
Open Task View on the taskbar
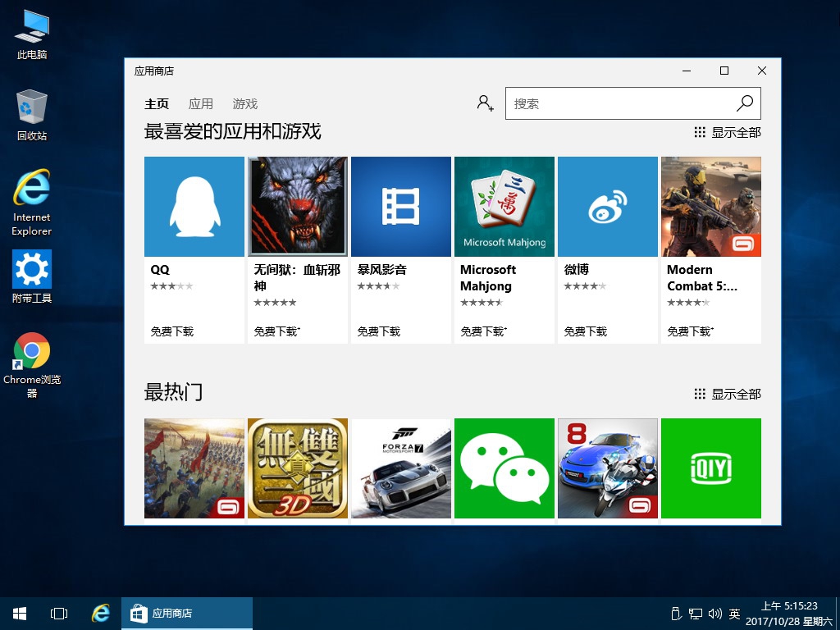tap(59, 614)
